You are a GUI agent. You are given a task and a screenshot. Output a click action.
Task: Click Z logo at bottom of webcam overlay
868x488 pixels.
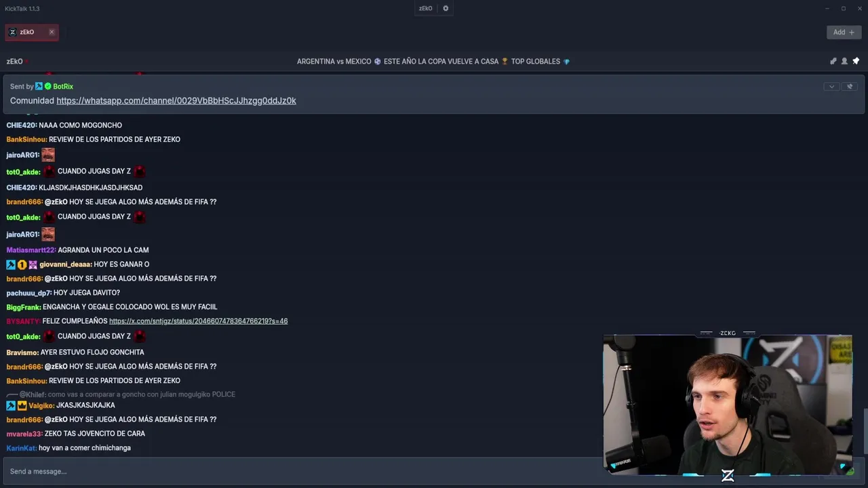pyautogui.click(x=728, y=475)
